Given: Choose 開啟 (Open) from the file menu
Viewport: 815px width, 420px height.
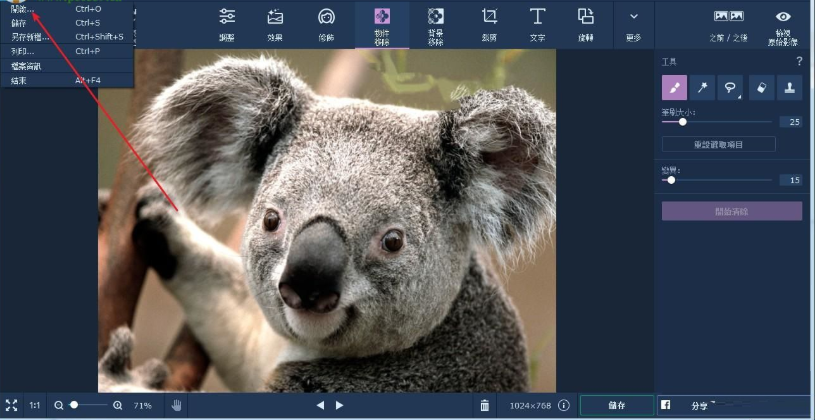Looking at the screenshot, I should tap(22, 9).
